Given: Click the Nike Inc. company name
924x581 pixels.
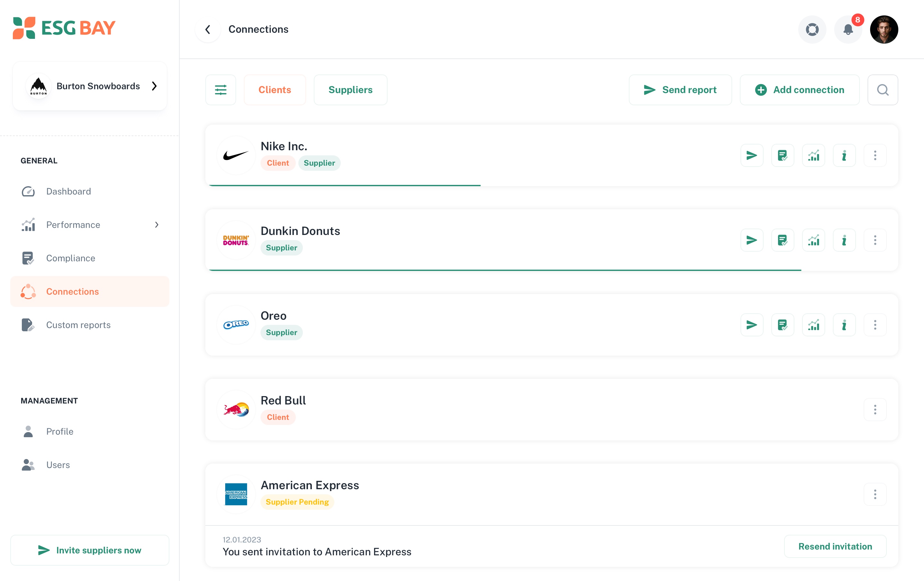Looking at the screenshot, I should coord(284,146).
